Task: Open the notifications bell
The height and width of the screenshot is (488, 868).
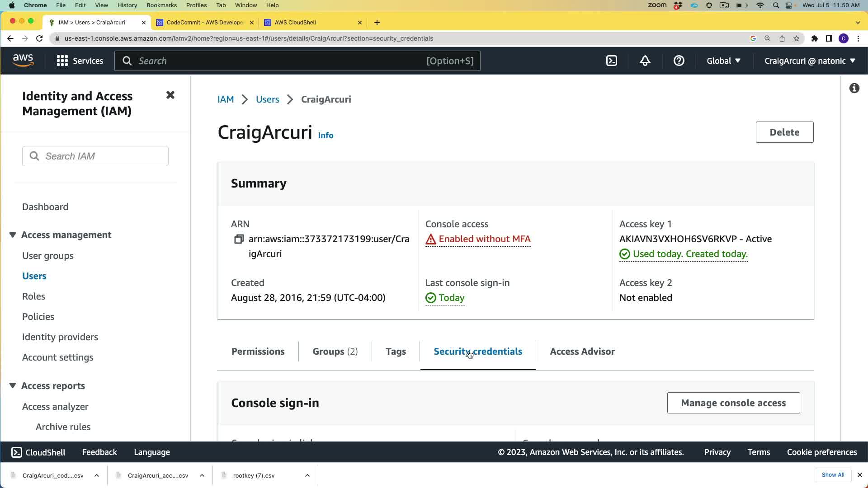Action: [645, 61]
